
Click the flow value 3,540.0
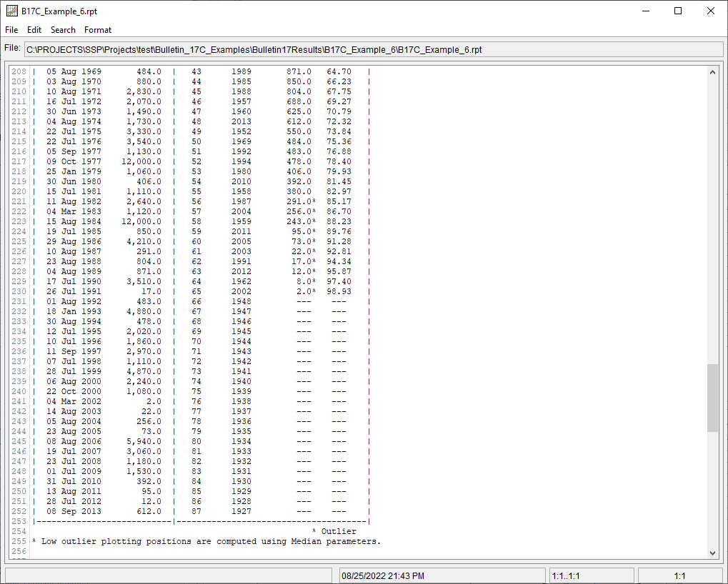(x=144, y=141)
